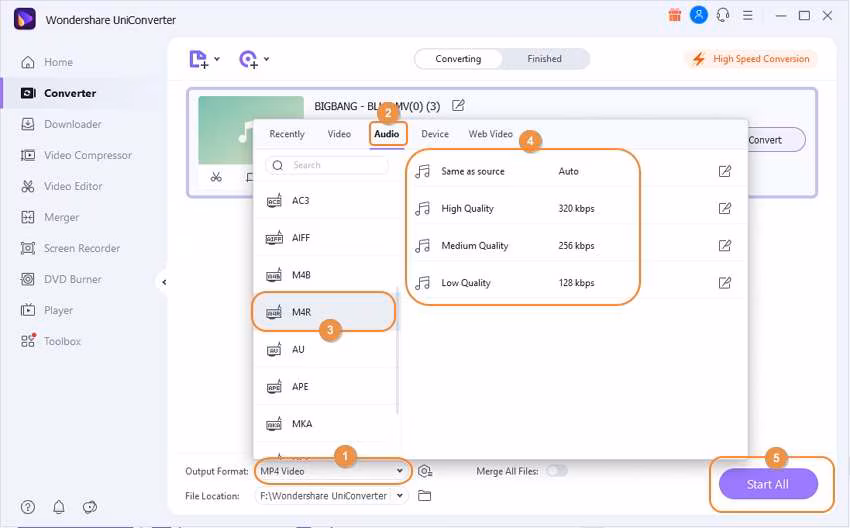Edit the Same as source preset
Viewport: 850px width, 528px height.
tap(725, 171)
